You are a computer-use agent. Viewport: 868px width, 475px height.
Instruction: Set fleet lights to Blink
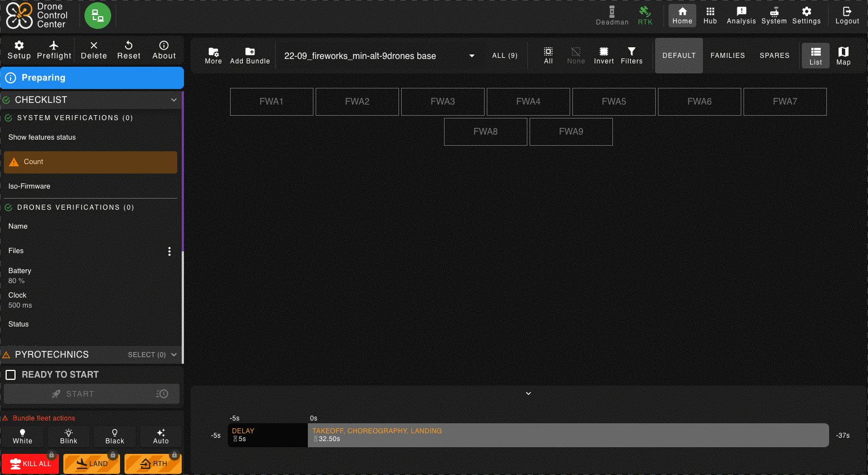tap(68, 436)
